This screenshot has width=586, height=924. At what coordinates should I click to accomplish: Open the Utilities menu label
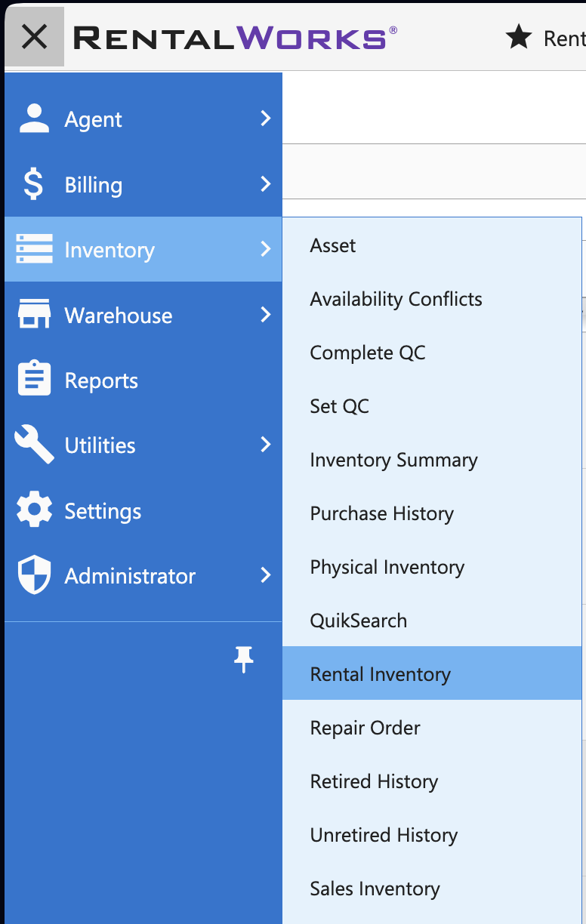coord(100,445)
